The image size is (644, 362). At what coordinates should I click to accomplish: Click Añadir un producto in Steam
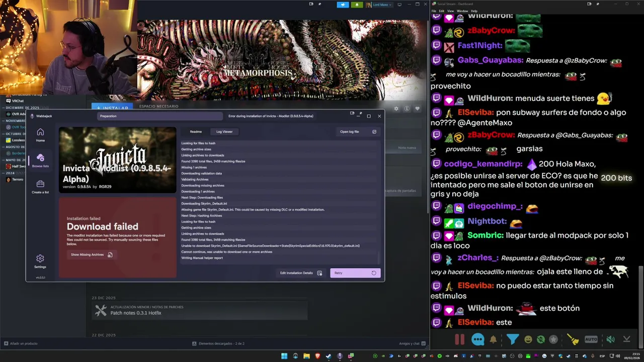[21, 343]
